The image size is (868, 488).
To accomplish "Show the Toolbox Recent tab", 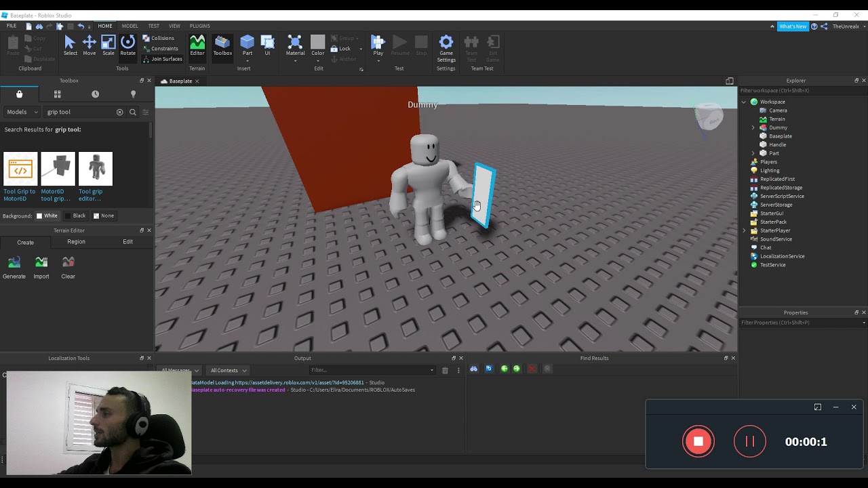I will (95, 94).
